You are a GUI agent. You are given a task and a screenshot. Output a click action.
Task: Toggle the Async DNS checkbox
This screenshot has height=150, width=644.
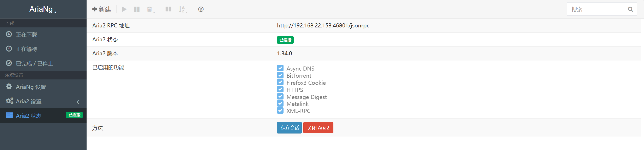click(x=280, y=68)
